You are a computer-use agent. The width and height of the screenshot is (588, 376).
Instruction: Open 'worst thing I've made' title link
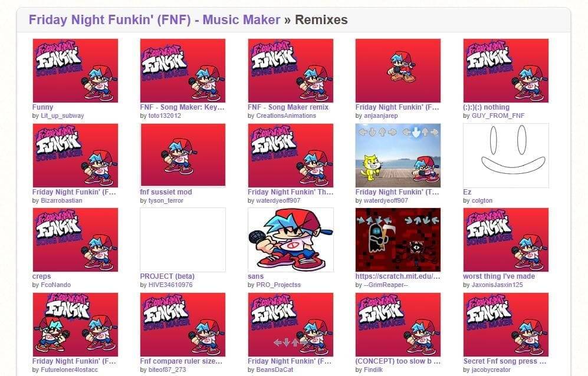499,276
